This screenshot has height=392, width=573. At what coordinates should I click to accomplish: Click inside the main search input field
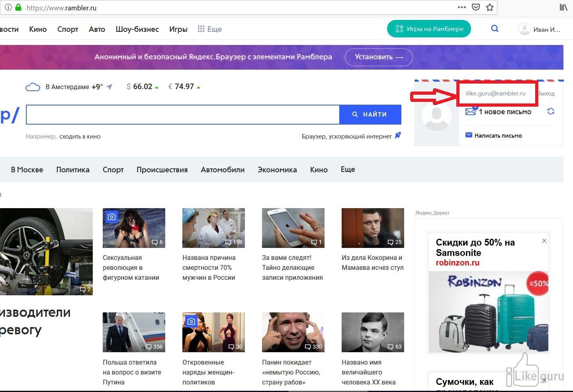182,115
